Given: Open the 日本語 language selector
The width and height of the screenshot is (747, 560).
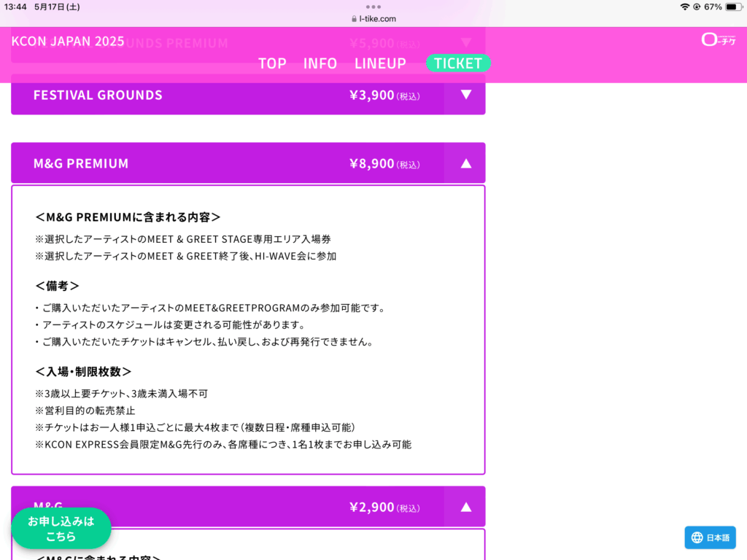Looking at the screenshot, I should click(710, 537).
